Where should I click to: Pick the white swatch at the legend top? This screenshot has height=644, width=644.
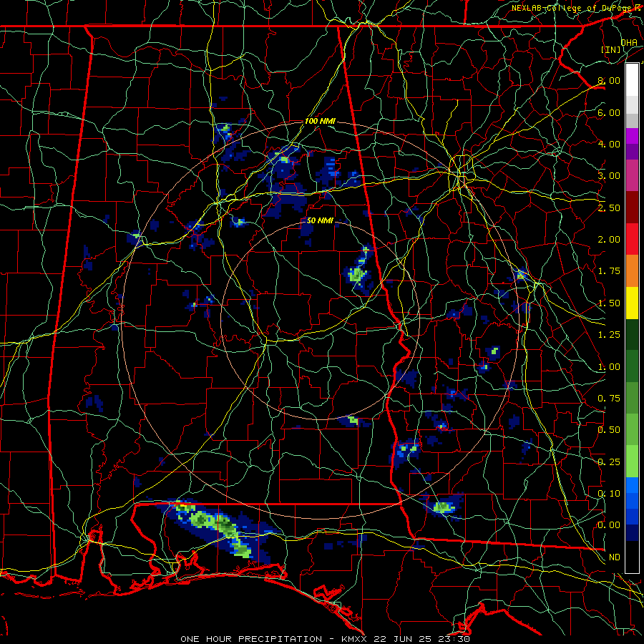click(x=632, y=80)
